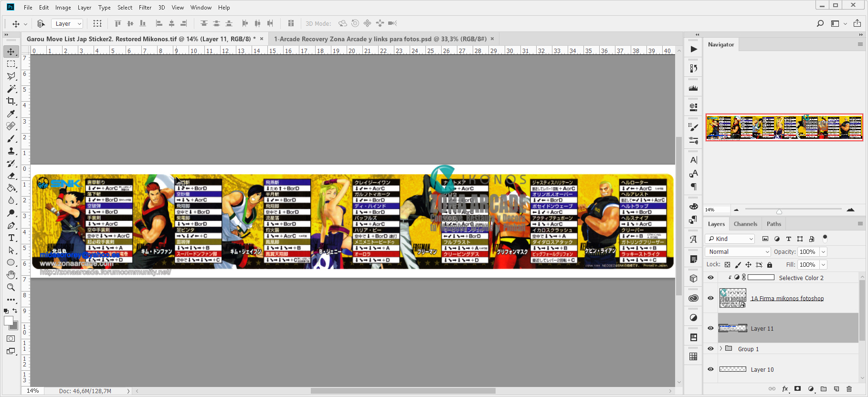868x397 pixels.
Task: Hide the Layer 11 layer
Action: (710, 328)
